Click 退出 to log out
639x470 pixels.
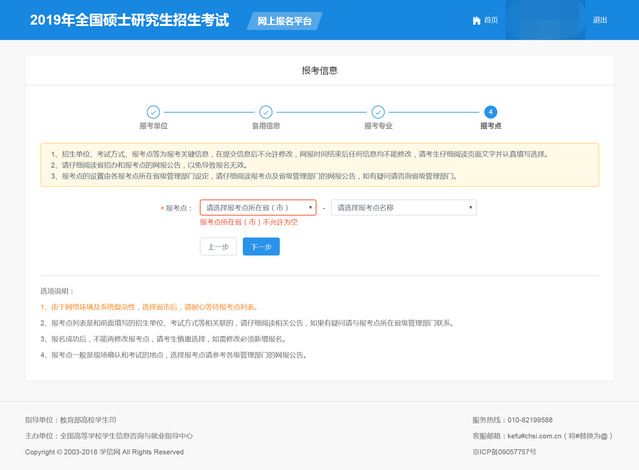coord(599,20)
